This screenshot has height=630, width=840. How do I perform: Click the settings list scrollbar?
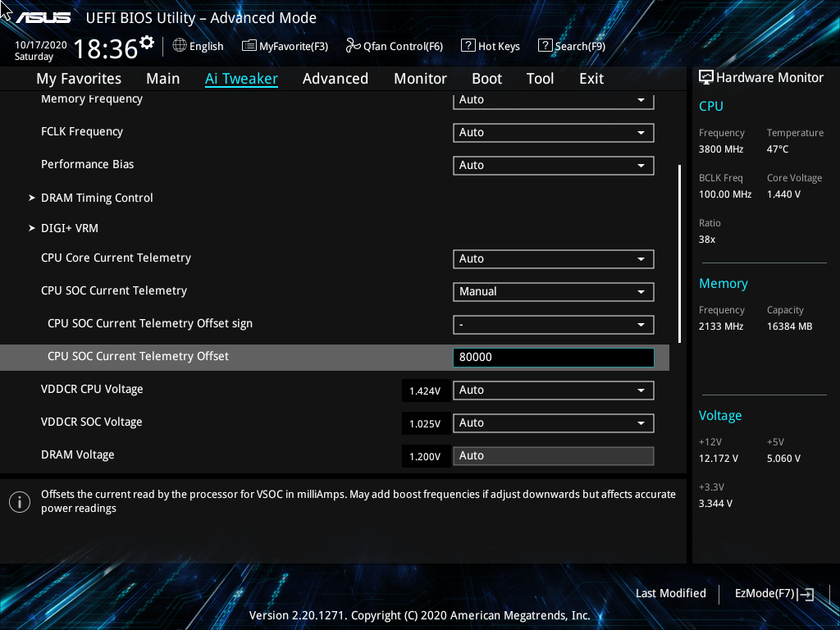680,254
